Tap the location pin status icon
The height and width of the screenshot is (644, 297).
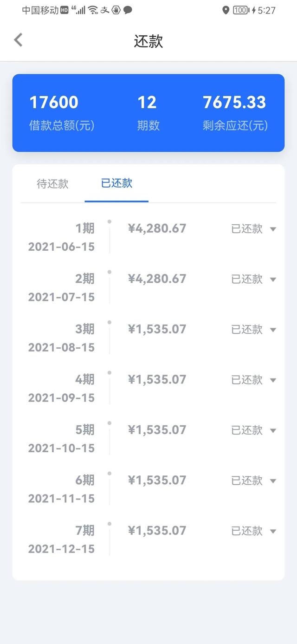click(226, 10)
